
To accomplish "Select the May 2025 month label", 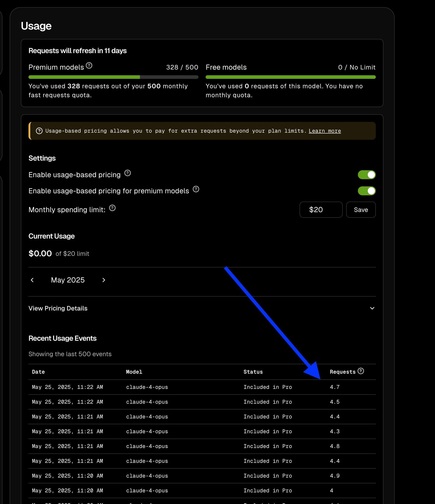I will point(68,280).
